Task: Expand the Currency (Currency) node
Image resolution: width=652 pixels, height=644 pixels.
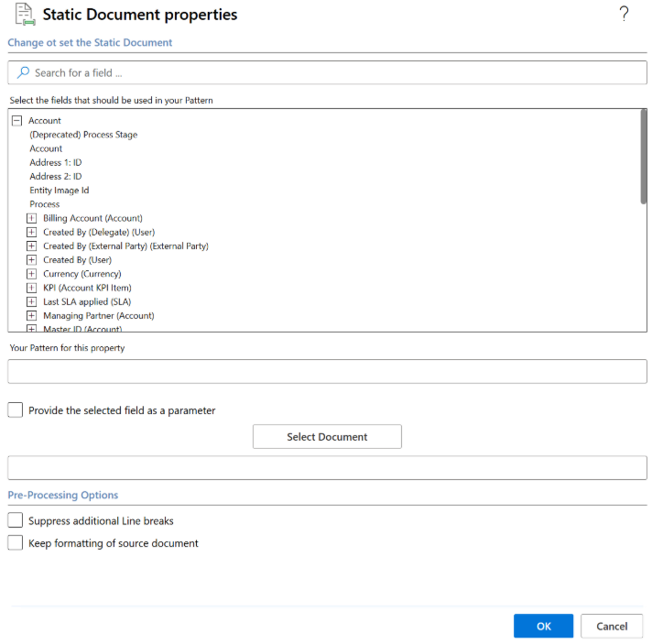Action: tap(32, 274)
